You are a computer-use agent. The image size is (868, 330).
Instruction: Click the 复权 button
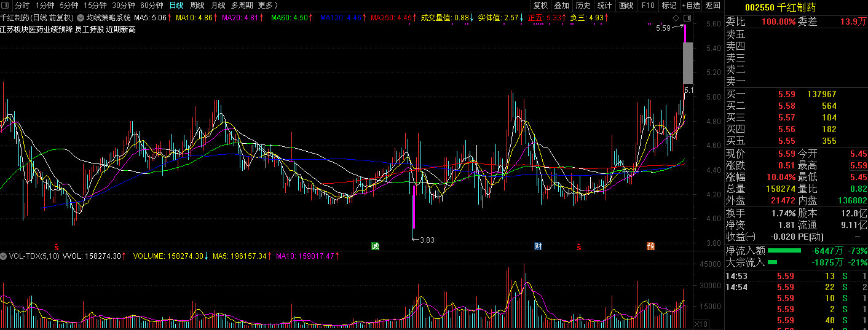tap(540, 6)
